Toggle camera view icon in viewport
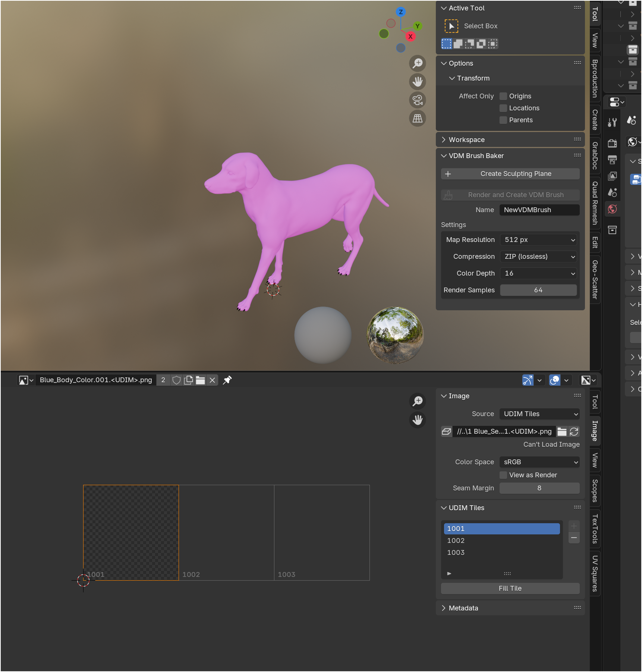Viewport: 642px width, 672px height. point(418,100)
